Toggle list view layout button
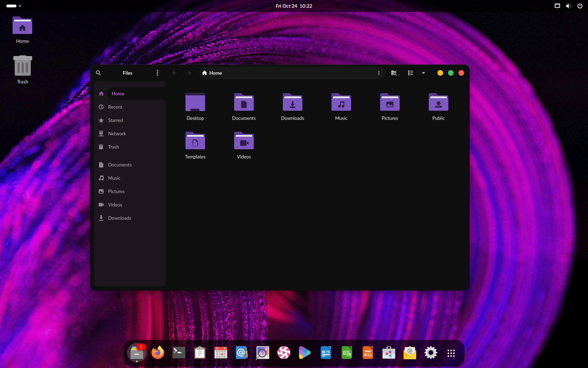The image size is (588, 368). pyautogui.click(x=411, y=73)
